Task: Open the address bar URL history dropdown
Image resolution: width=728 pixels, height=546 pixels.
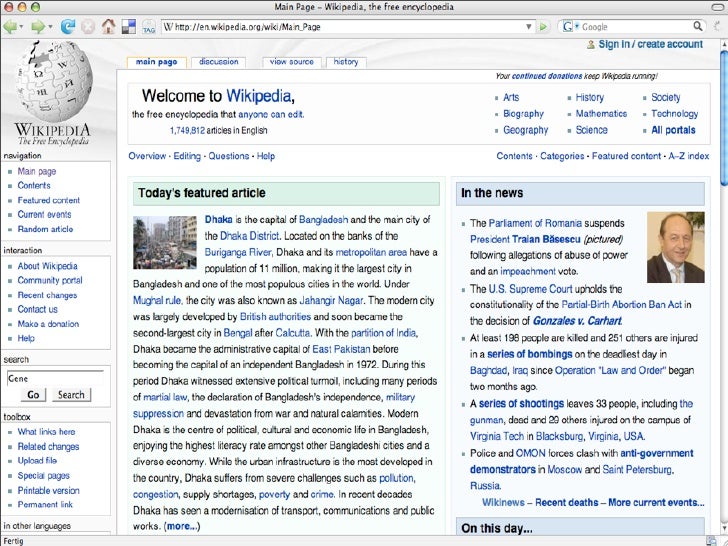Action: pyautogui.click(x=528, y=27)
